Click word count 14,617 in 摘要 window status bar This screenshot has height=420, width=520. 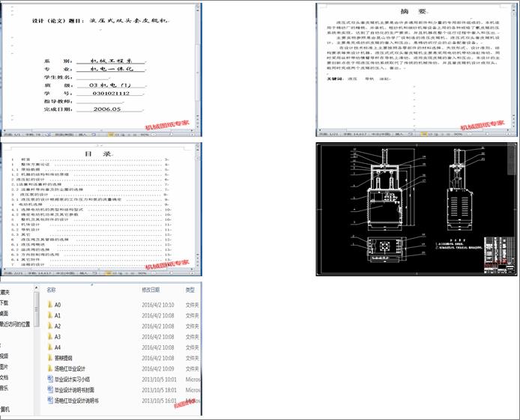tap(355, 134)
